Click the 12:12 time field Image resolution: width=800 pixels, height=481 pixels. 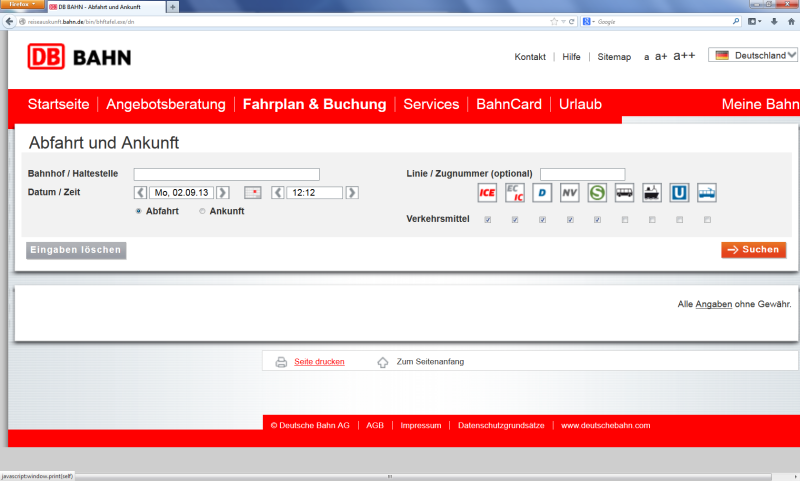[x=314, y=192]
